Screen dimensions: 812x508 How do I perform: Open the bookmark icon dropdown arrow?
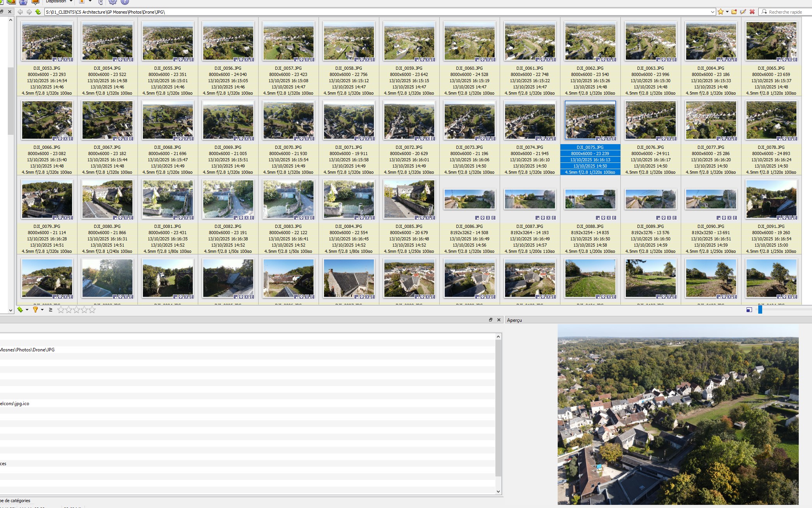point(90,2)
